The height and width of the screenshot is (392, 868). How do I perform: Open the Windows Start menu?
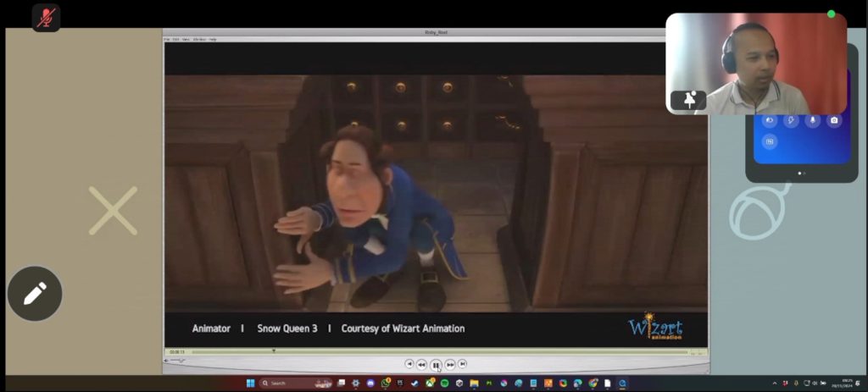[x=250, y=384]
